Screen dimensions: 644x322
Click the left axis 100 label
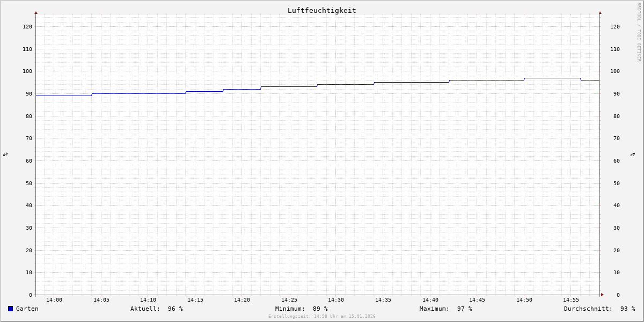click(x=27, y=71)
